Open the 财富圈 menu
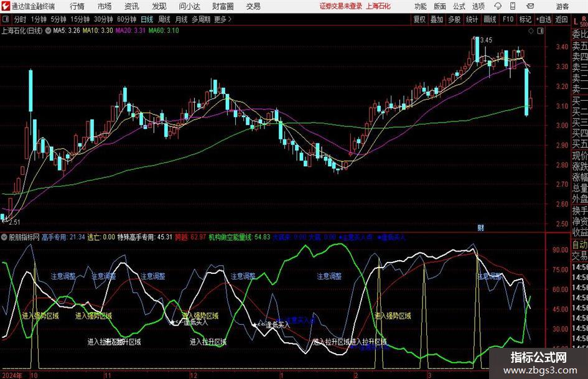588x379 pixels. 223,6
